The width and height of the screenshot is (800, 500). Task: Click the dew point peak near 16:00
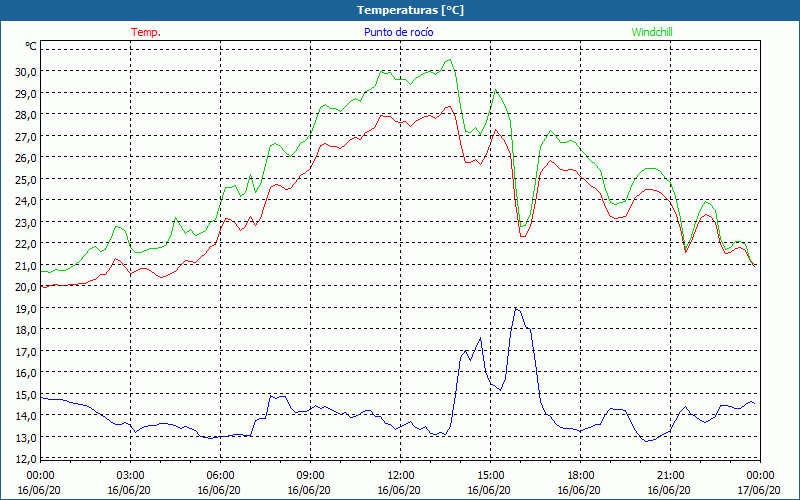pyautogui.click(x=517, y=309)
